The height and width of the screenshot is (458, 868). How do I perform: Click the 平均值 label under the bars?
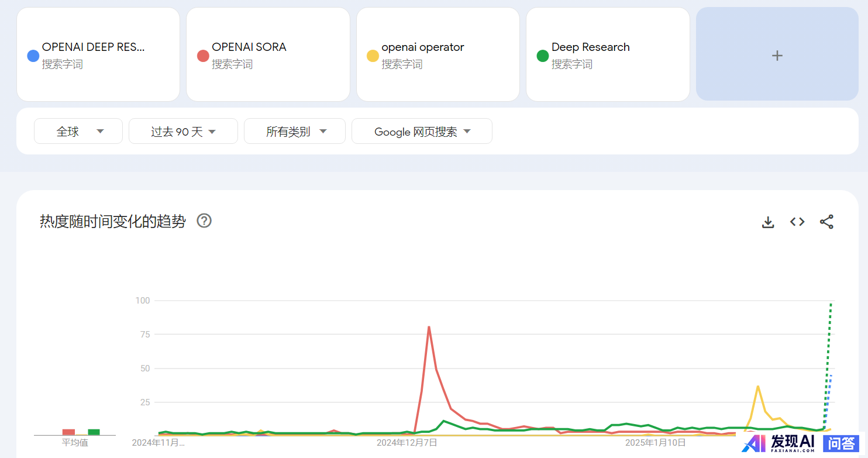75,443
